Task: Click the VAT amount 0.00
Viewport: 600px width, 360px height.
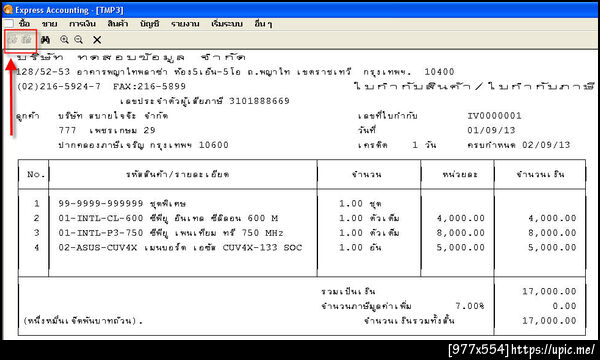Action: pos(564,306)
